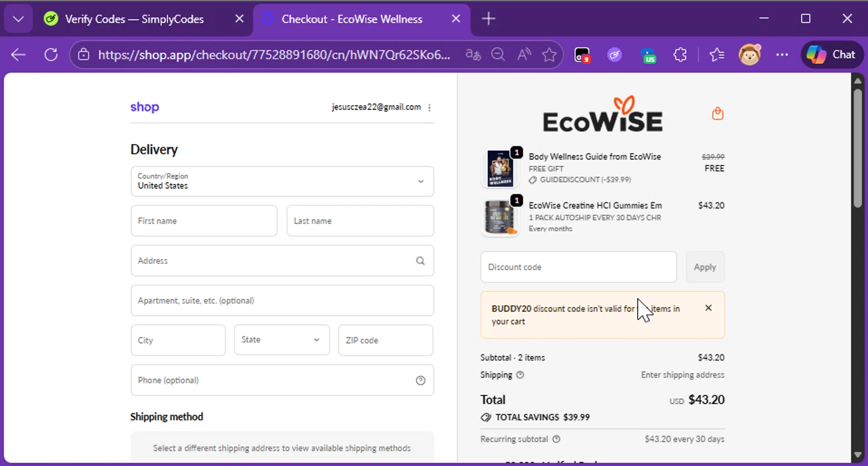Open extension with red 9 badge
Image resolution: width=868 pixels, height=466 pixels.
click(x=582, y=55)
